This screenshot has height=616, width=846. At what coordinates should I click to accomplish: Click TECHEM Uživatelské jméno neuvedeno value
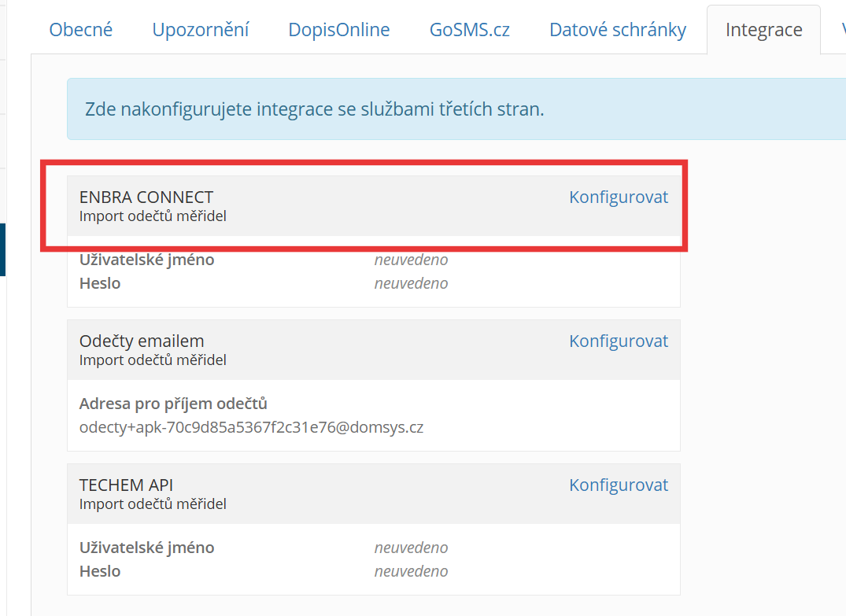(411, 548)
